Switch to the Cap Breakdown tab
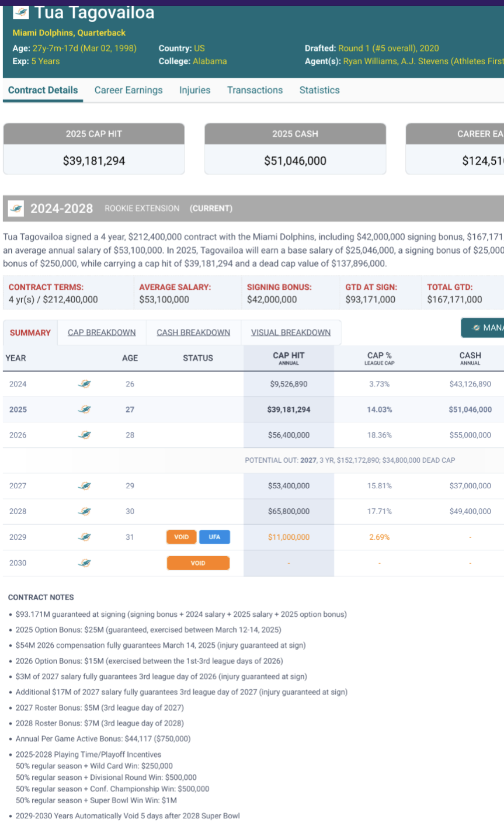 click(x=102, y=332)
